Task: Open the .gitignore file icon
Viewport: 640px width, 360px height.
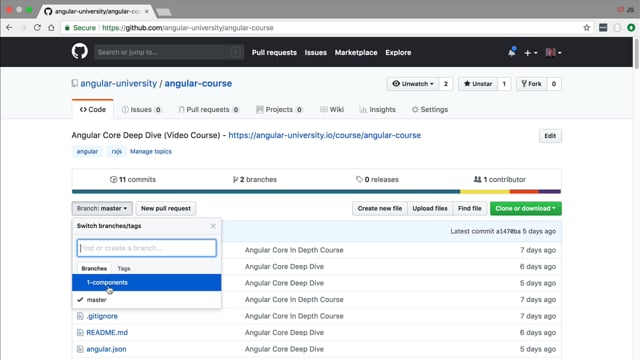Action: pos(80,316)
